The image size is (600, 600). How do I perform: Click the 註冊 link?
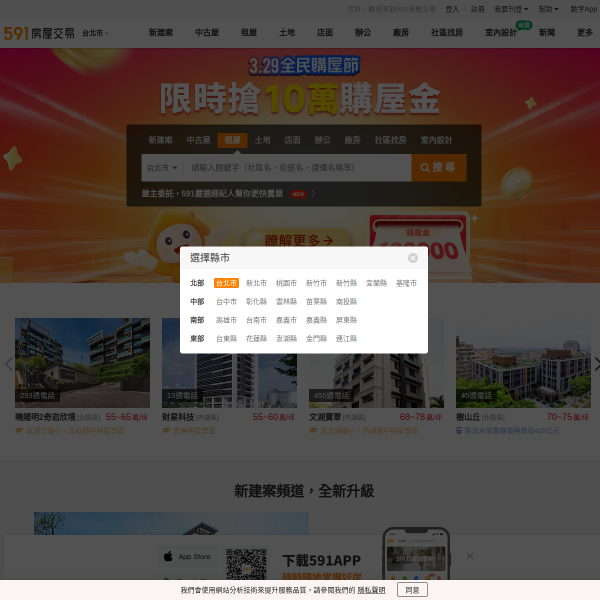(x=478, y=9)
